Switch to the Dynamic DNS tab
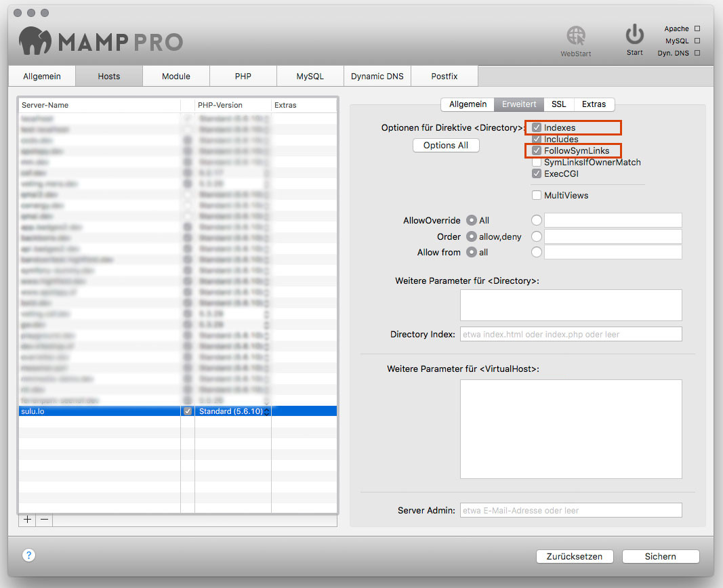Viewport: 723px width, 588px height. (377, 76)
